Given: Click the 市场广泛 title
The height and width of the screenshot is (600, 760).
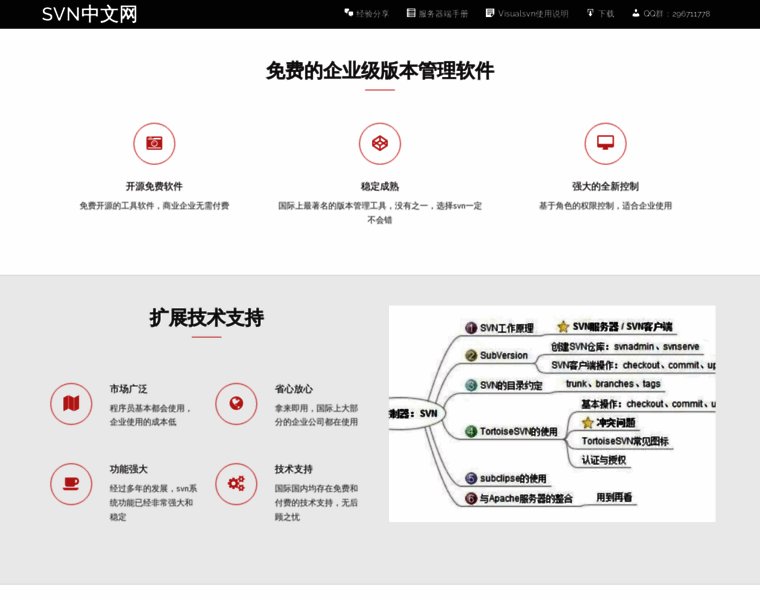Looking at the screenshot, I should coord(128,389).
